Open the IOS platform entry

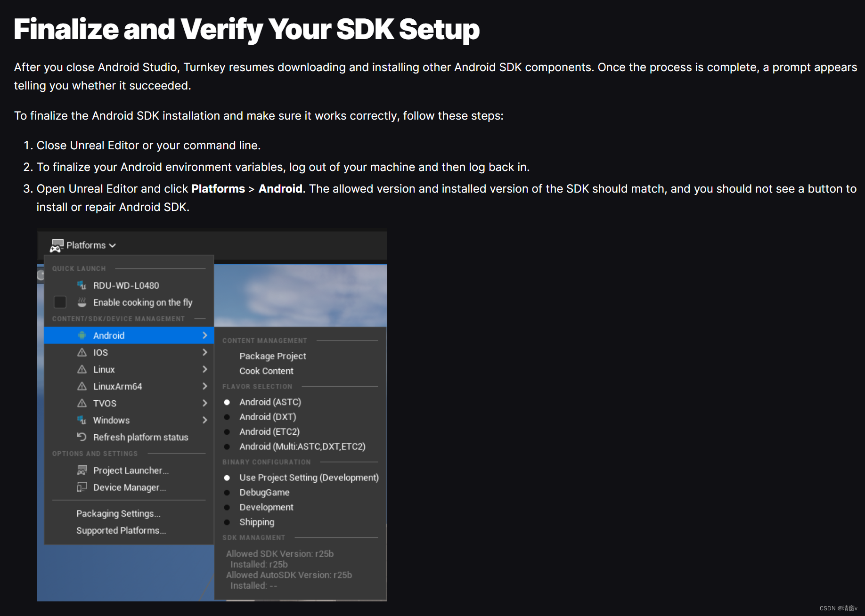click(x=129, y=352)
